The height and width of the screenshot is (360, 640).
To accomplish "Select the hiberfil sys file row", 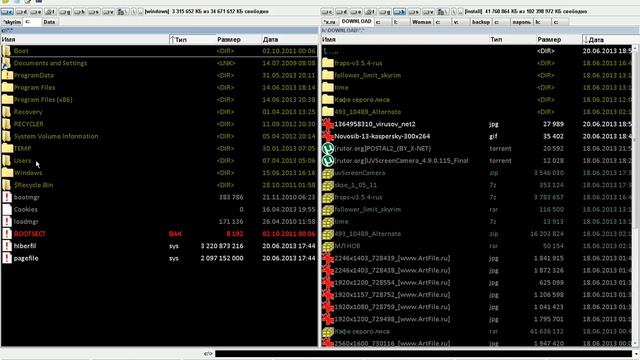I will pos(159,246).
